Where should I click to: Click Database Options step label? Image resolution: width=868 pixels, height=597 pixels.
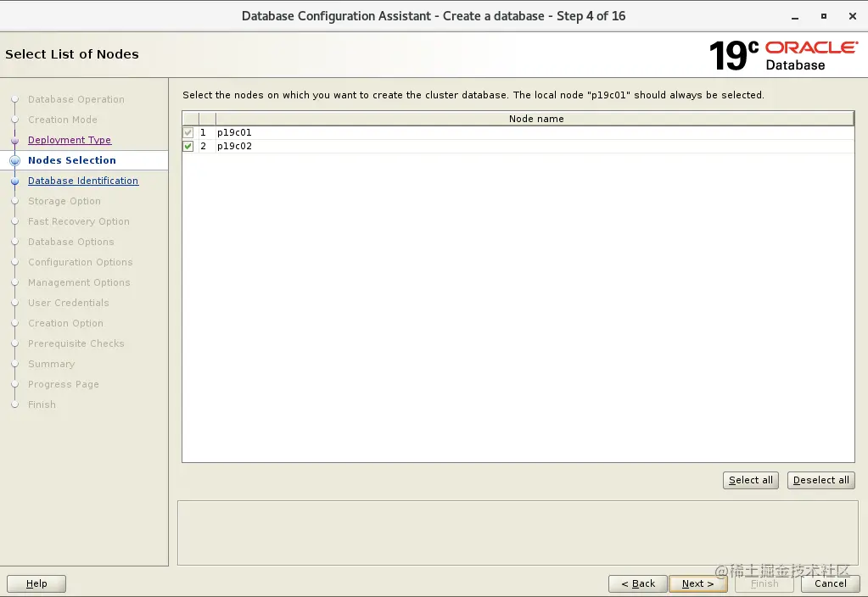pyautogui.click(x=71, y=242)
